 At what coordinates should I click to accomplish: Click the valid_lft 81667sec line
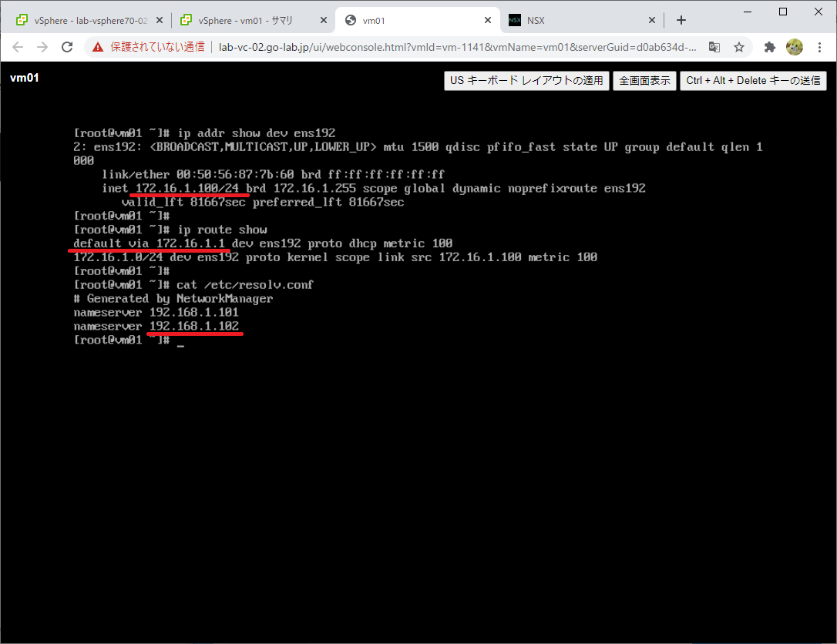point(263,203)
